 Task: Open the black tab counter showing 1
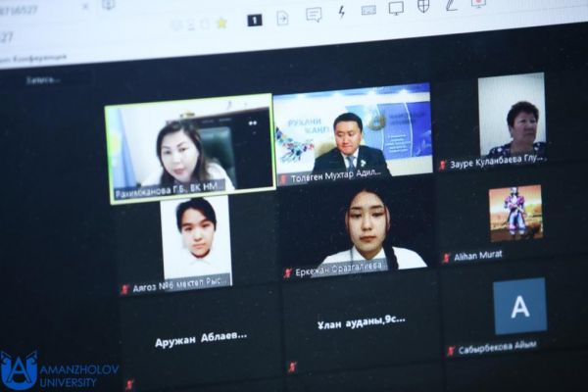point(255,19)
